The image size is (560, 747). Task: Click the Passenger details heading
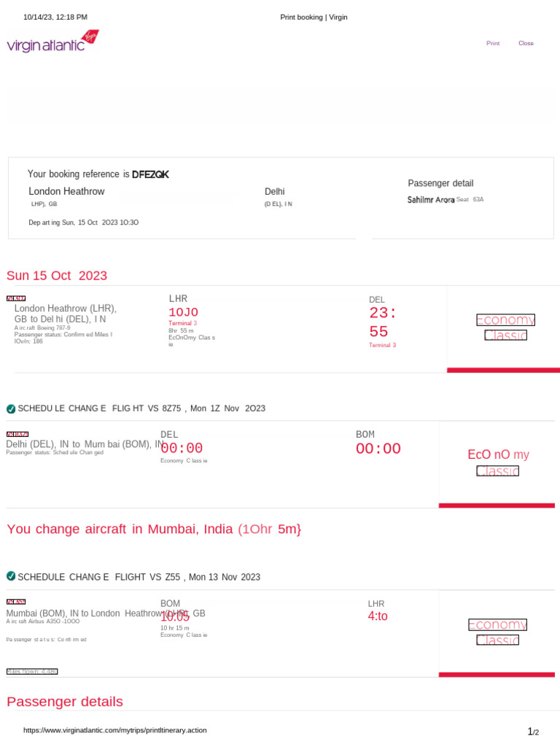65,702
